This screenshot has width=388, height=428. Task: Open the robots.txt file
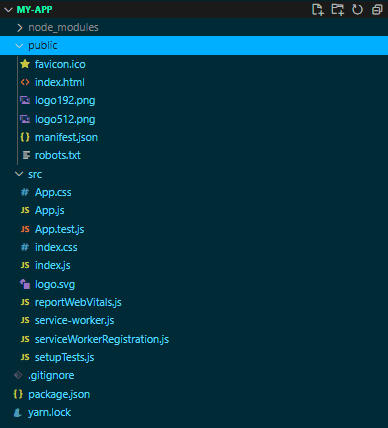pyautogui.click(x=58, y=155)
